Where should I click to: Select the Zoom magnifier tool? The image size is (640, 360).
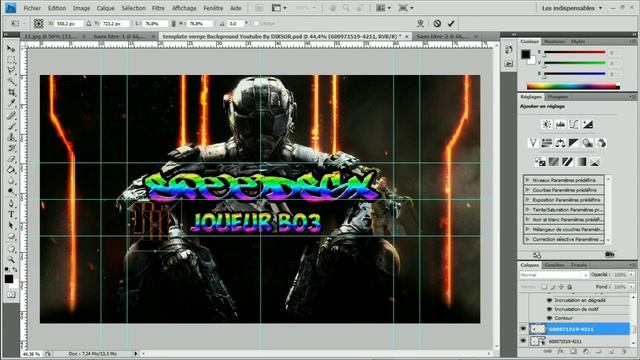[11, 259]
